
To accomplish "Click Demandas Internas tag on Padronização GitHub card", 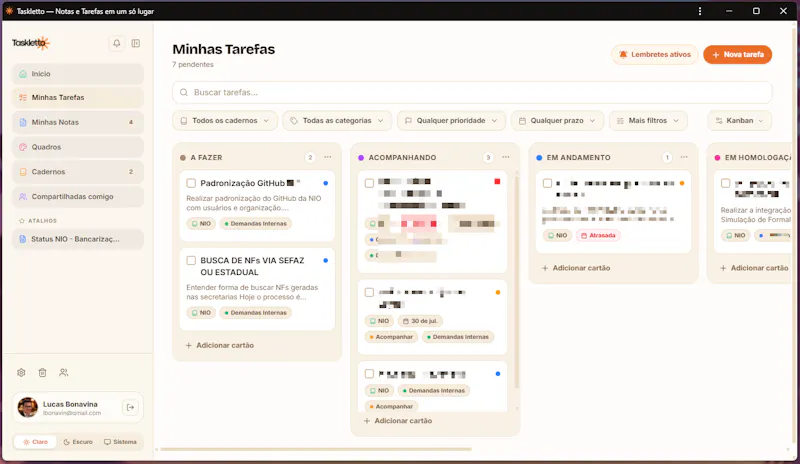I will (255, 224).
